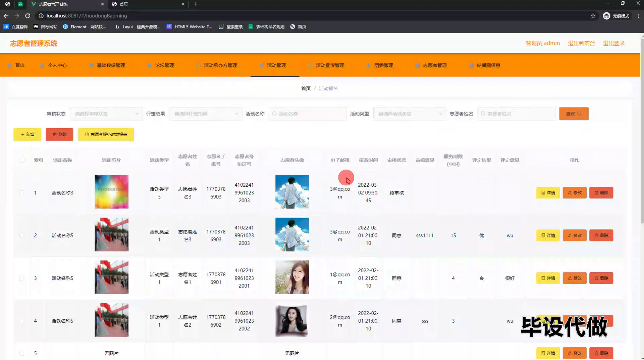Screen dimensions: 644x360
Task: Open new browser tab with plus
Action: (196, 4)
